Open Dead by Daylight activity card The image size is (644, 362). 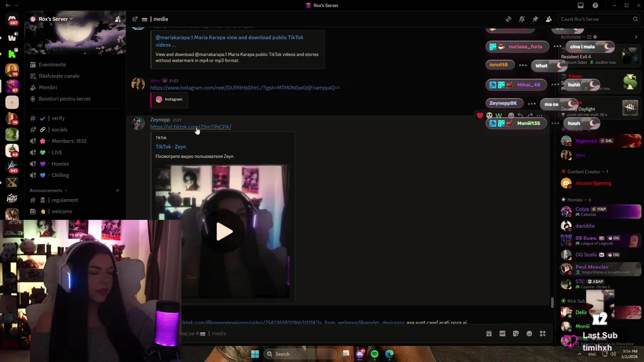tap(600, 109)
